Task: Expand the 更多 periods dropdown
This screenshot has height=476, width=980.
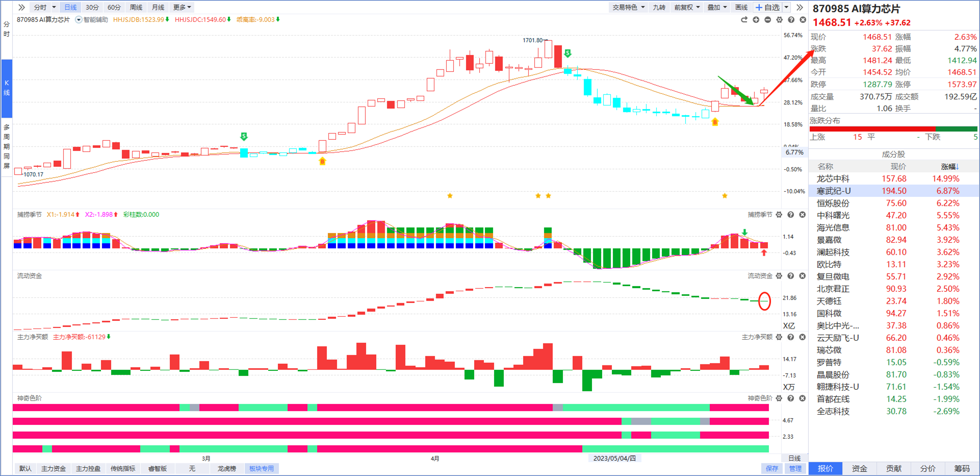Action: pyautogui.click(x=182, y=7)
